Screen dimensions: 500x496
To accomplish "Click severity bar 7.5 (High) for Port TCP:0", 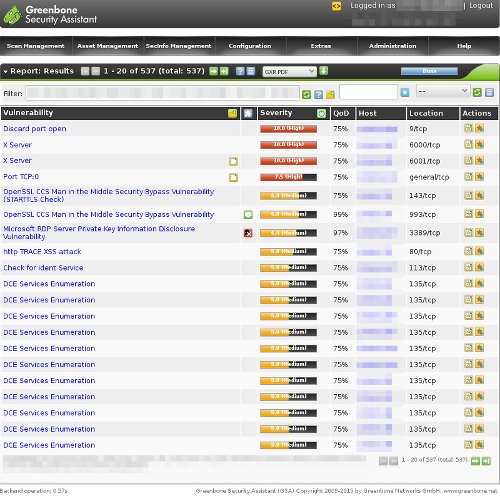I will (x=288, y=177).
